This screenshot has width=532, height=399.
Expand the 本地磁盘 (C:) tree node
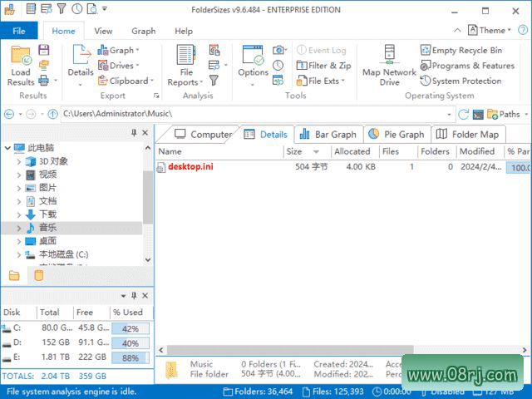[19, 254]
